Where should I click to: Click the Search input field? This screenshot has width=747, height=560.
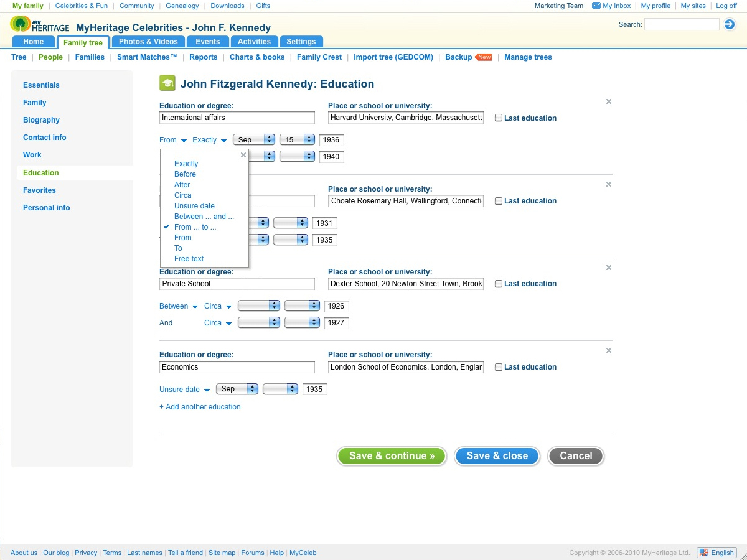[x=682, y=24]
